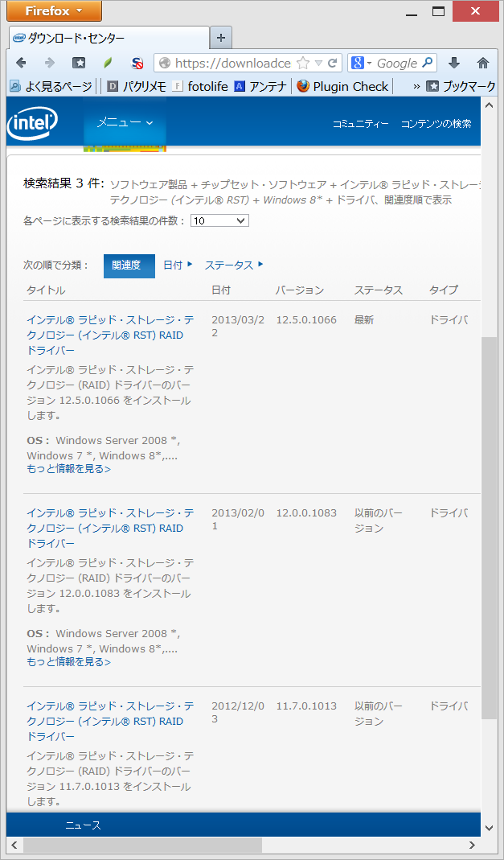Click もっと情報を見る for version 12.0.0.1083
This screenshot has height=860, width=504.
coord(68,662)
